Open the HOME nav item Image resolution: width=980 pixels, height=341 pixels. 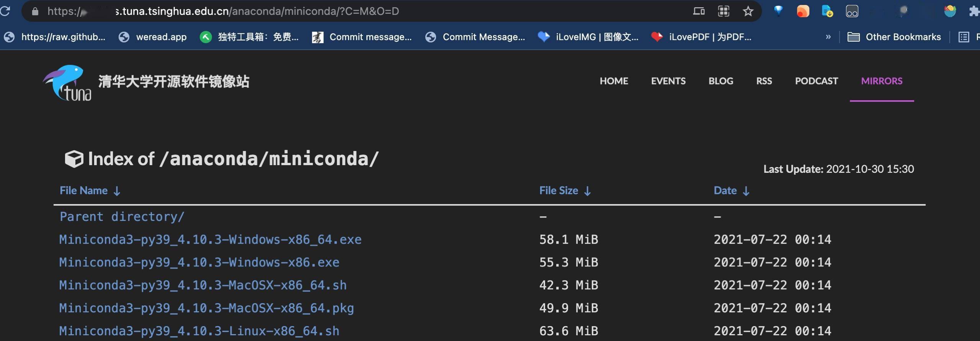(x=614, y=81)
